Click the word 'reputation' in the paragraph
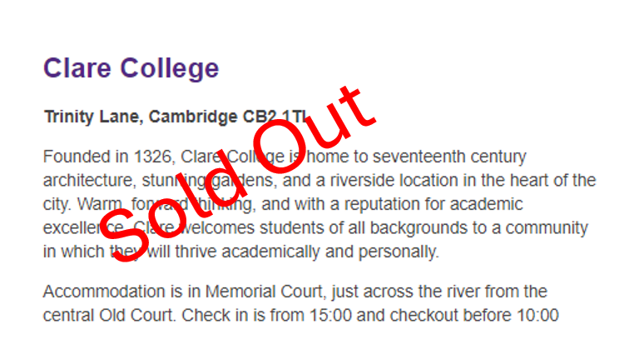The image size is (644, 354). (381, 204)
